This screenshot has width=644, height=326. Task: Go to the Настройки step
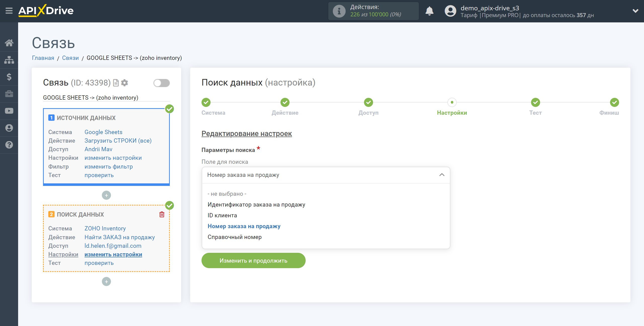452,102
